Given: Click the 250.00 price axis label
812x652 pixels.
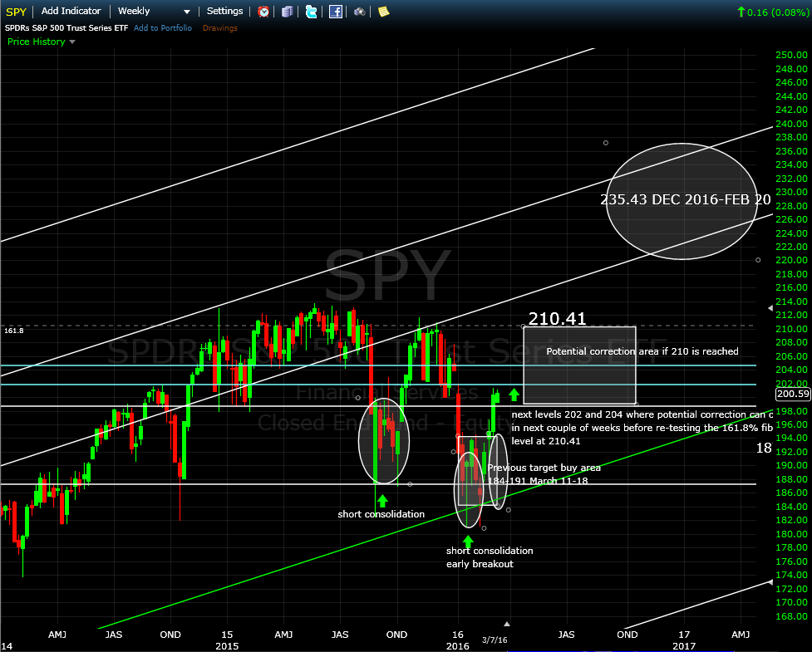Looking at the screenshot, I should click(791, 55).
